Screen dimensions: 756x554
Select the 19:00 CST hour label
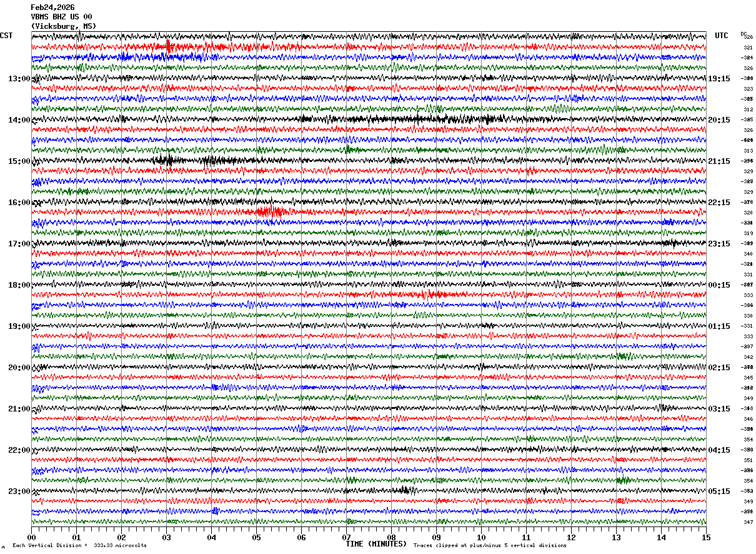click(19, 326)
